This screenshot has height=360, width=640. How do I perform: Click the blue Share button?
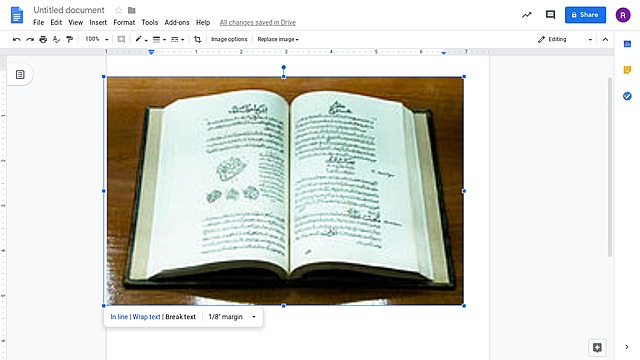[x=585, y=15]
